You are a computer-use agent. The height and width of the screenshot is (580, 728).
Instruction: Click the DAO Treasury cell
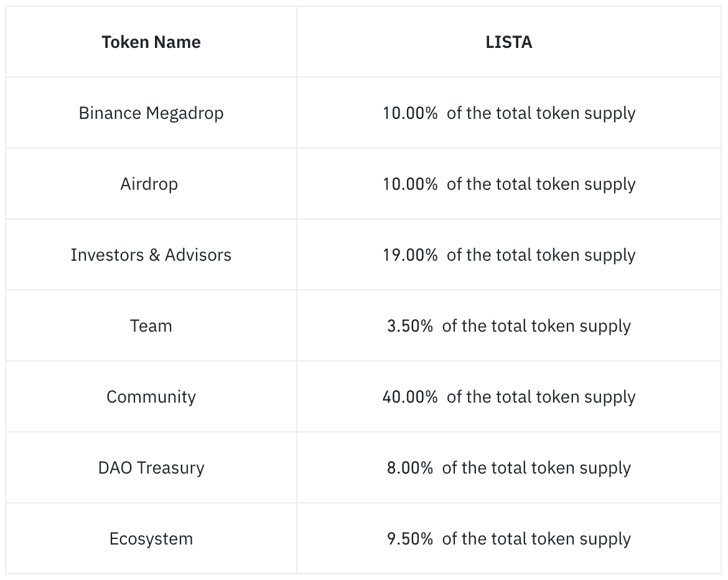(x=151, y=467)
